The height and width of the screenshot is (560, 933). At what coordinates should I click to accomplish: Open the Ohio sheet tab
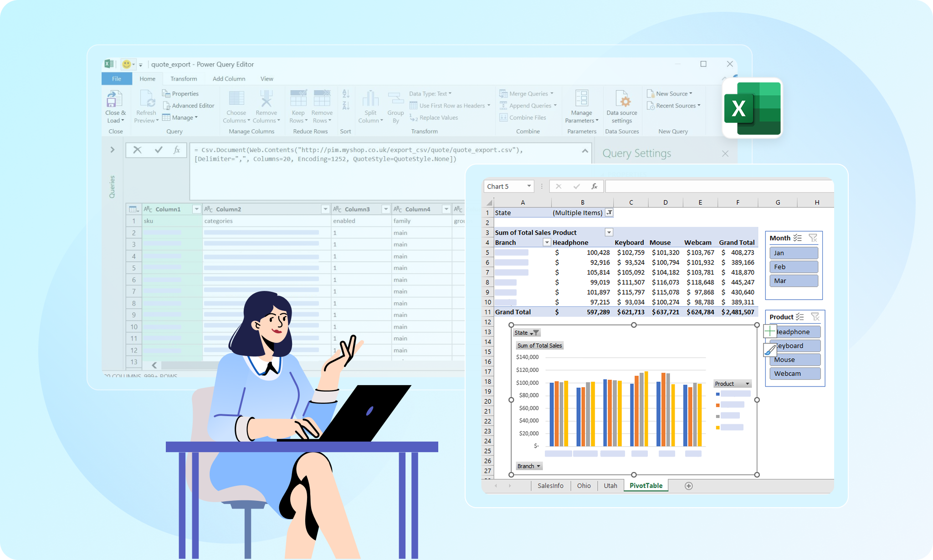coord(584,486)
